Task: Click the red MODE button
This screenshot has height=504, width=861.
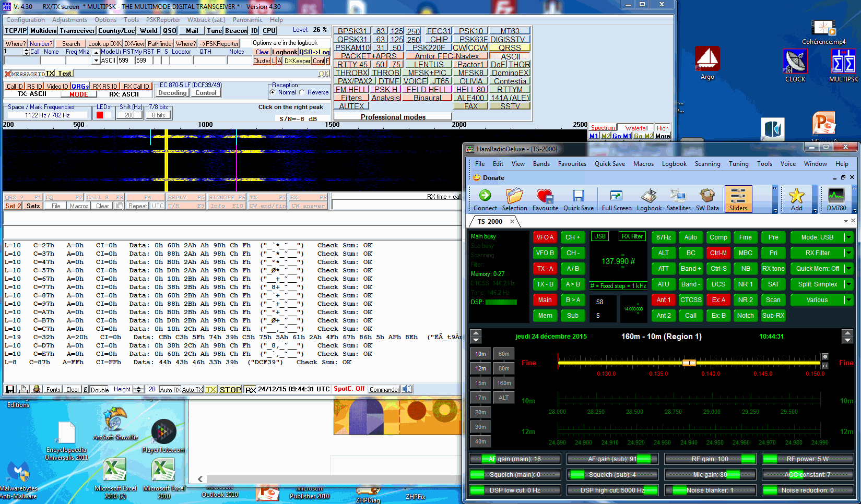Action: pyautogui.click(x=78, y=94)
